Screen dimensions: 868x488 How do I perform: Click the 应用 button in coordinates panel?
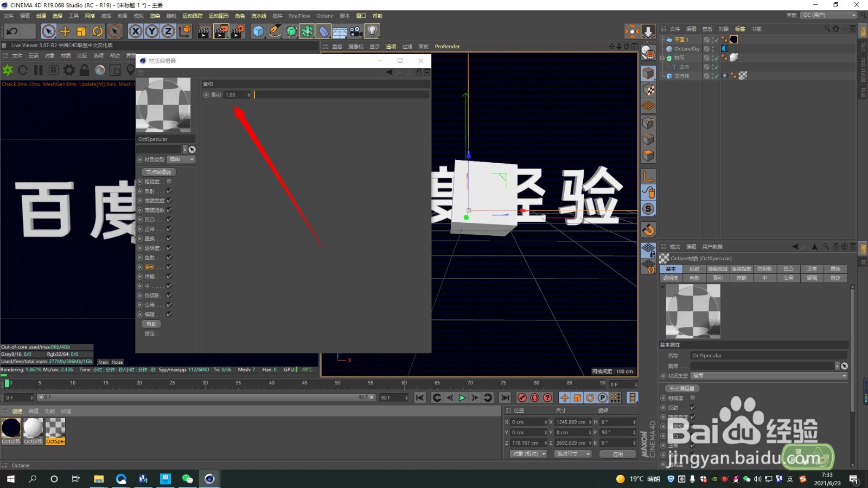coord(617,454)
